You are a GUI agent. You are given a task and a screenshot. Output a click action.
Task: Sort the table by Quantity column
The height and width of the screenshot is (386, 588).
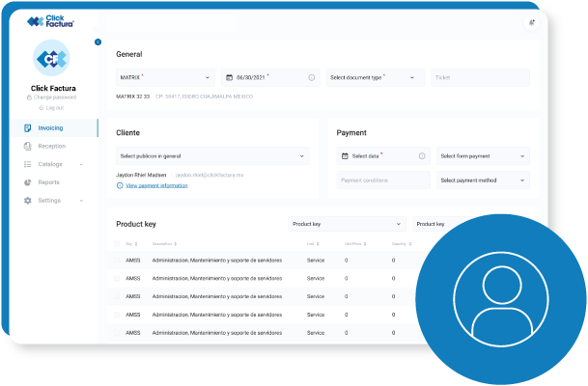402,244
